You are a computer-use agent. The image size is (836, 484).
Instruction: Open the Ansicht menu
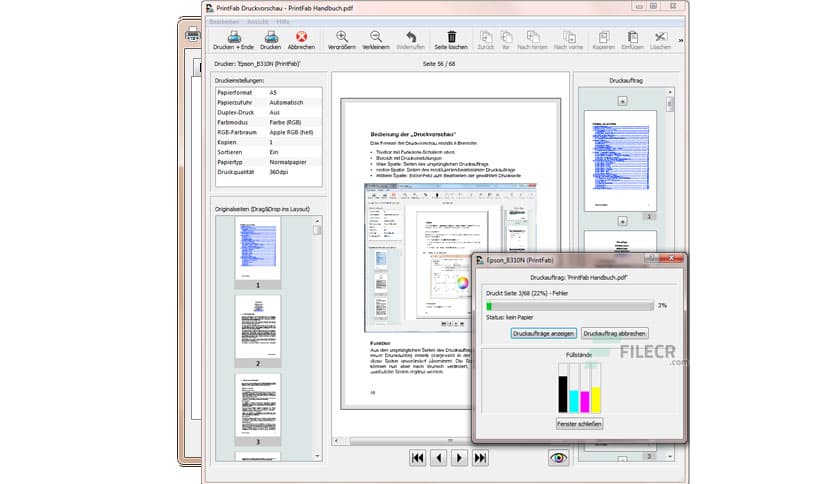point(257,21)
